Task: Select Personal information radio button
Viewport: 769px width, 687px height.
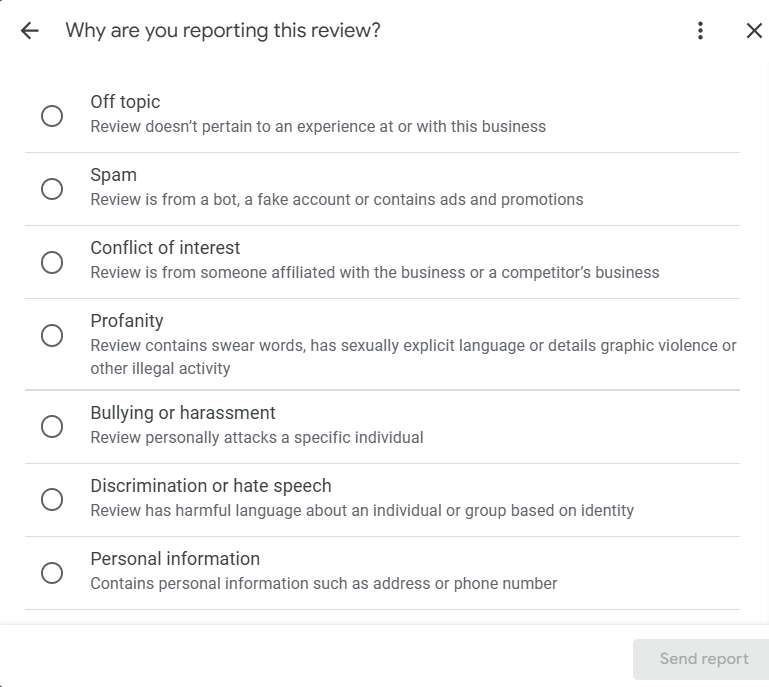Action: point(52,572)
